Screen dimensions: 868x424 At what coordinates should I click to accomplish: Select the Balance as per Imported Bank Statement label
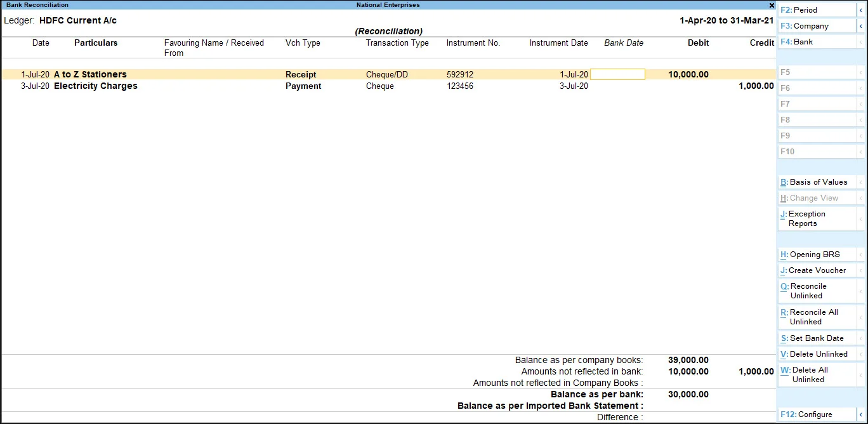click(x=550, y=406)
